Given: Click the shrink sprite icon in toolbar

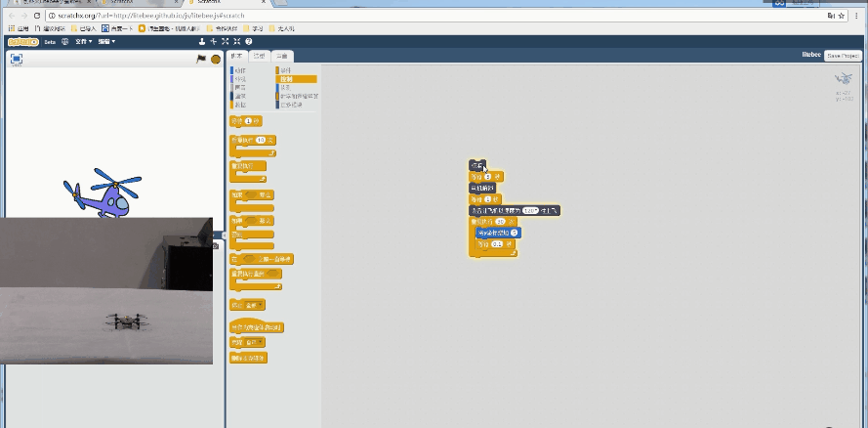Looking at the screenshot, I should [x=235, y=41].
